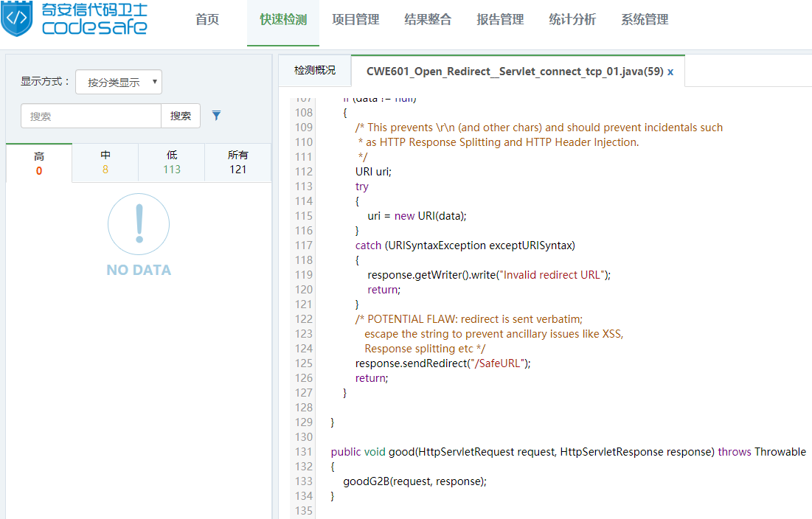Open 系统管理 system management
Screen dimensions: 812x519
[645, 20]
